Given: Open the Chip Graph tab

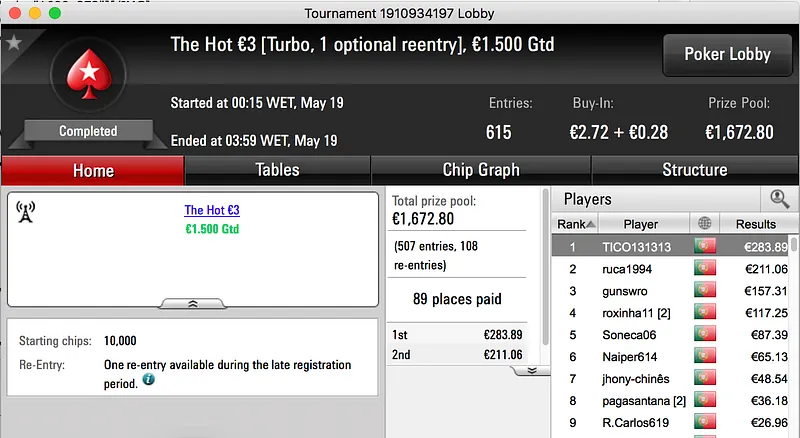Looking at the screenshot, I should click(480, 170).
